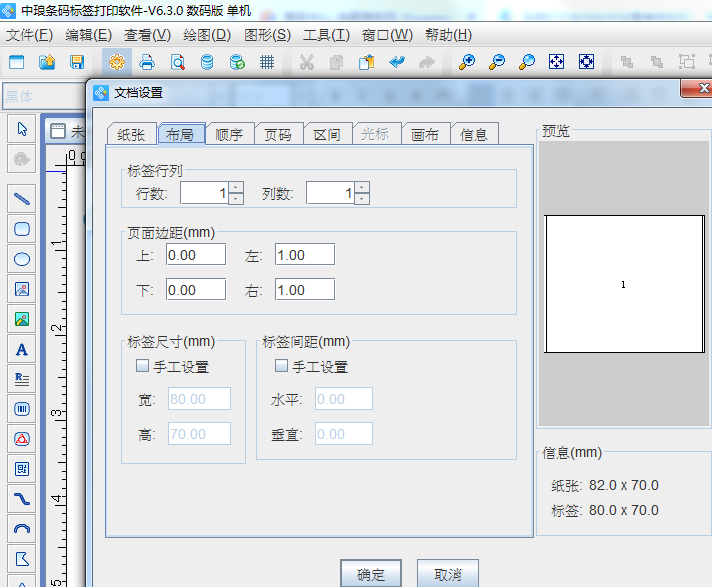
Task: Click the label preview thumbnail
Action: point(623,285)
